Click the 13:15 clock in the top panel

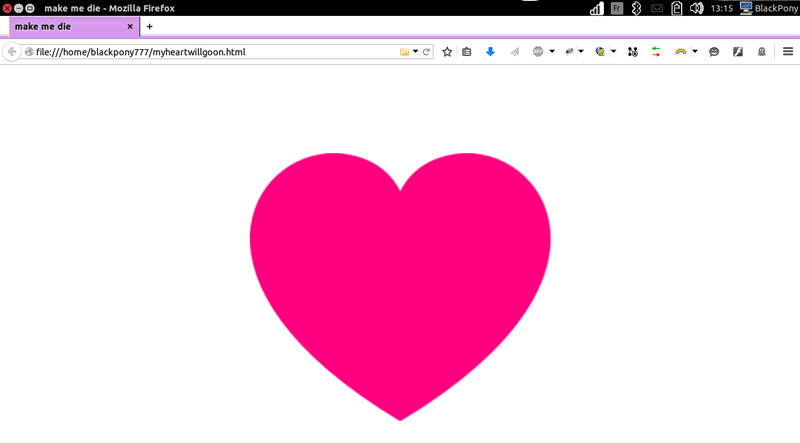tap(721, 8)
